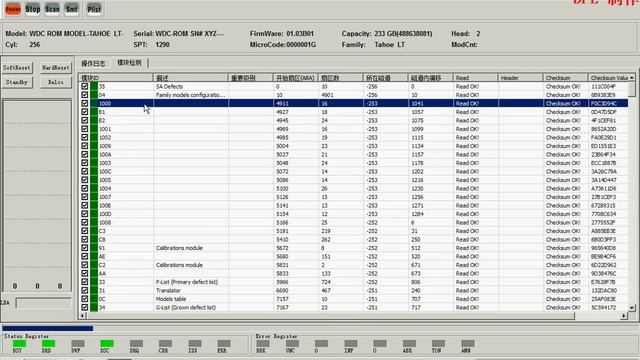
Task: Click the green status square of module AA
Action: pyautogui.click(x=94, y=273)
